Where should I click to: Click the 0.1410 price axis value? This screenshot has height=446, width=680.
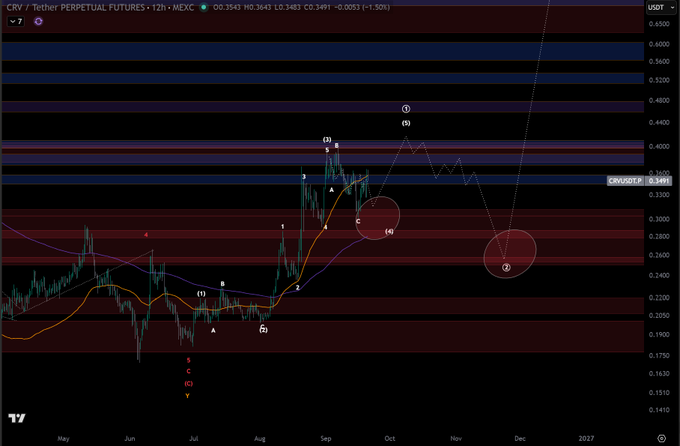pyautogui.click(x=659, y=410)
